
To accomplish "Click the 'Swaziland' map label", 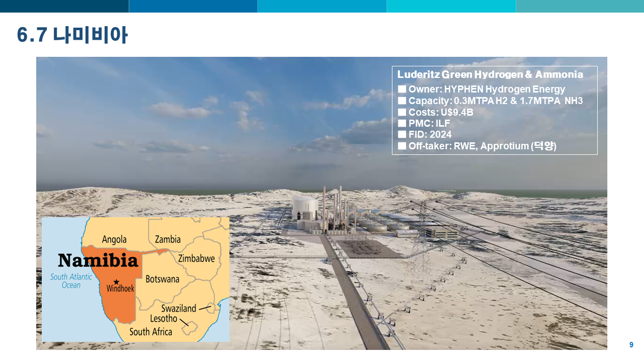I will [179, 308].
